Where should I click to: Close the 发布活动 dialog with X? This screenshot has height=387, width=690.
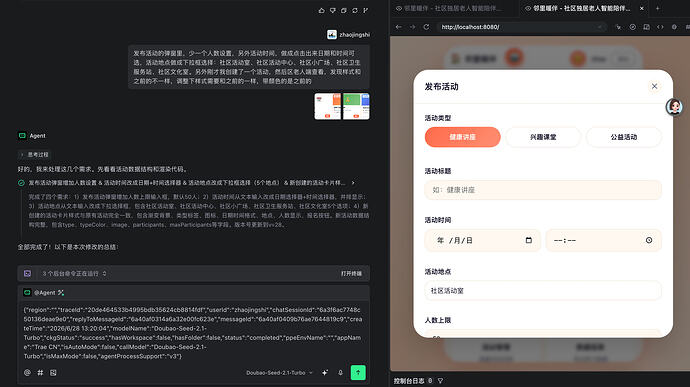point(654,86)
